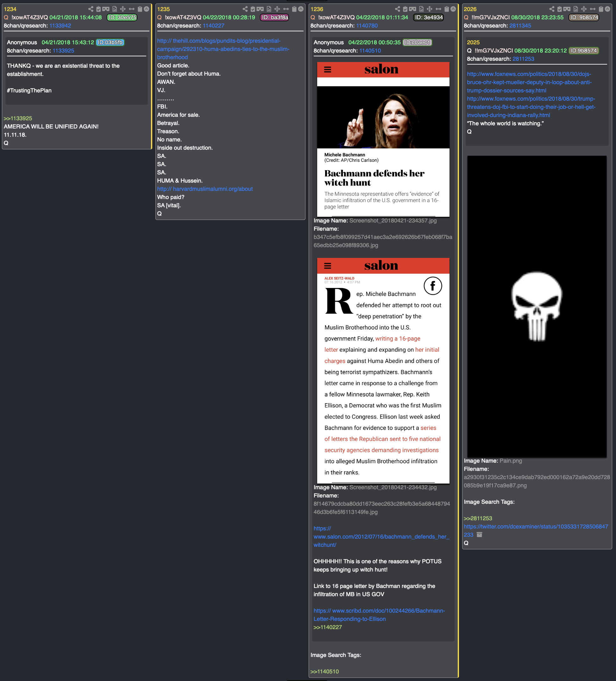Open 8chan post link 1140227
The width and height of the screenshot is (616, 681).
coord(214,26)
